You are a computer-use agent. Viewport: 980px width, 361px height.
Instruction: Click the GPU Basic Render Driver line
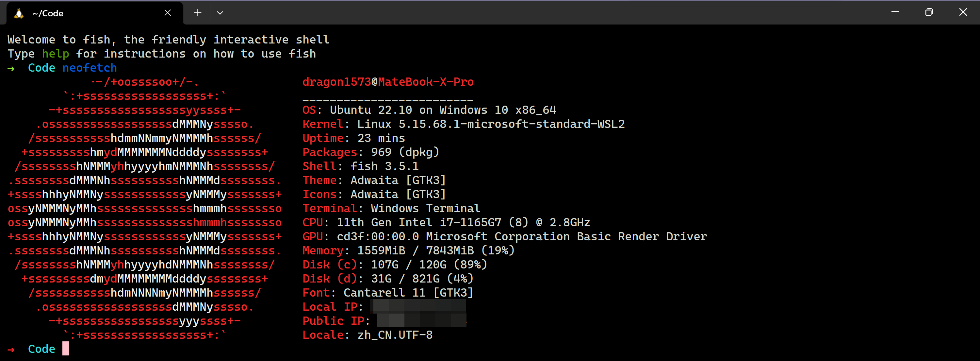[505, 236]
